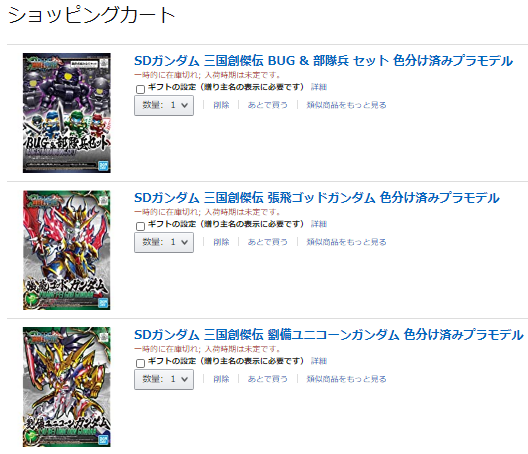This screenshot has width=528, height=454.
Task: Open the BUG & 部隊兵 セット product image
Action: (67, 113)
